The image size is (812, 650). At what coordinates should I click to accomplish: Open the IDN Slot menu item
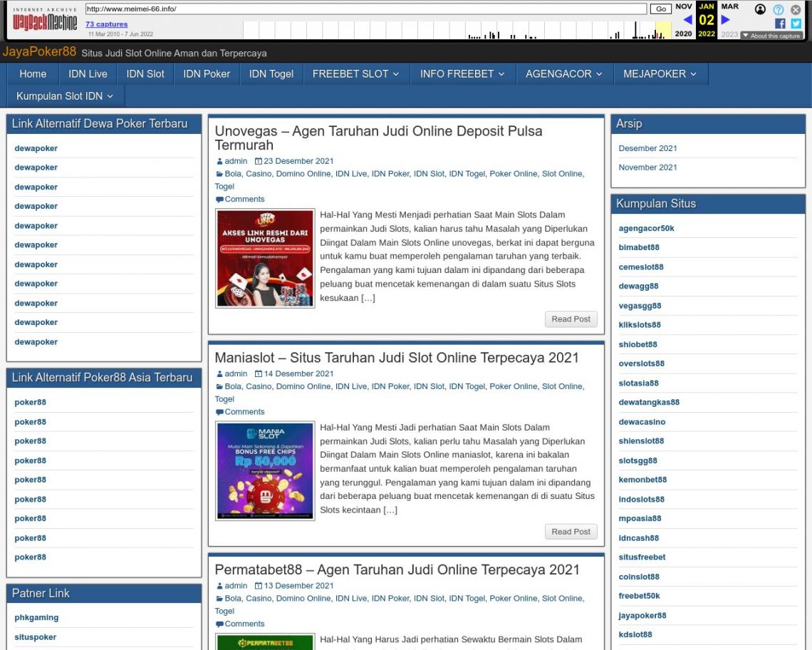coord(145,73)
